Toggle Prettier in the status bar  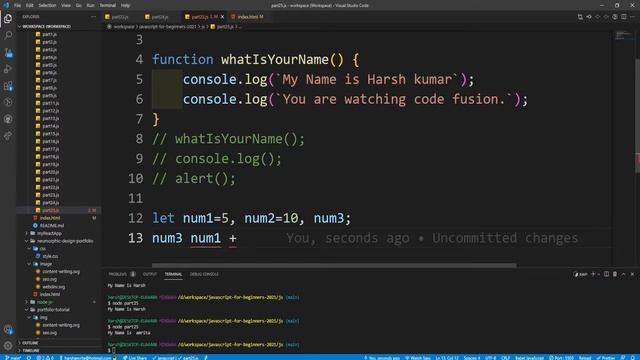point(606,358)
